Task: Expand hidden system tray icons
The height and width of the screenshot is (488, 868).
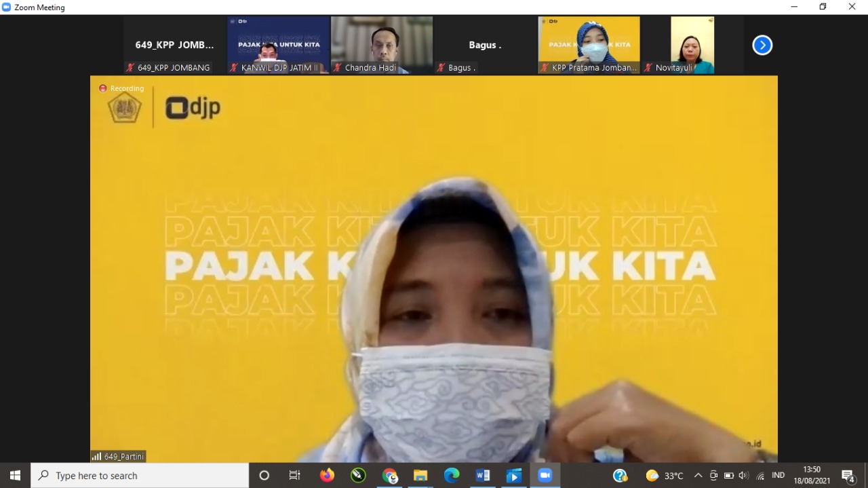Action: (698, 476)
